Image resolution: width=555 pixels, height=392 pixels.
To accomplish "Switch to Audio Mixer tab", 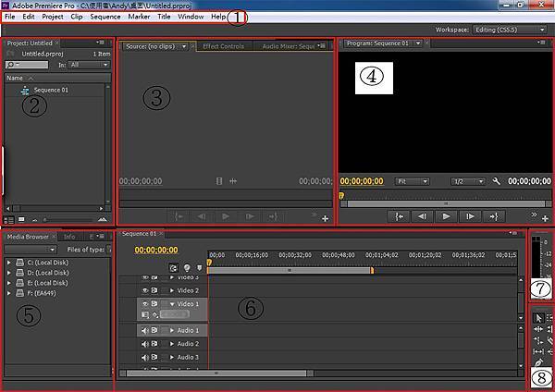I will pos(288,46).
